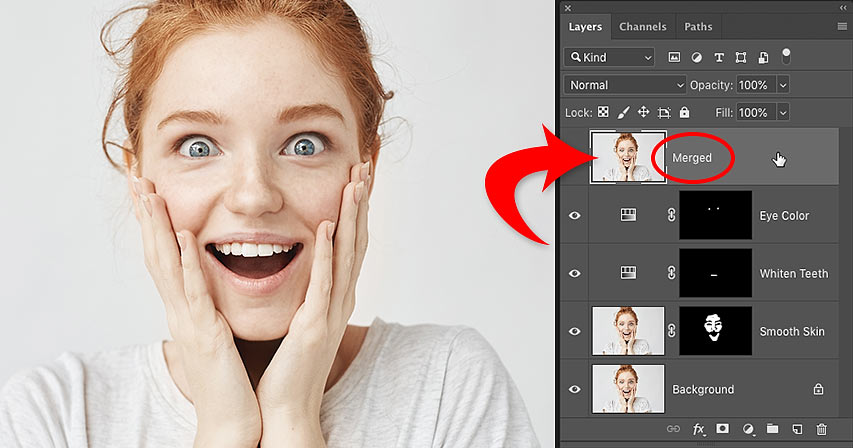Switch to the Channels tab
Viewport: 853px width, 448px height.
coord(643,26)
